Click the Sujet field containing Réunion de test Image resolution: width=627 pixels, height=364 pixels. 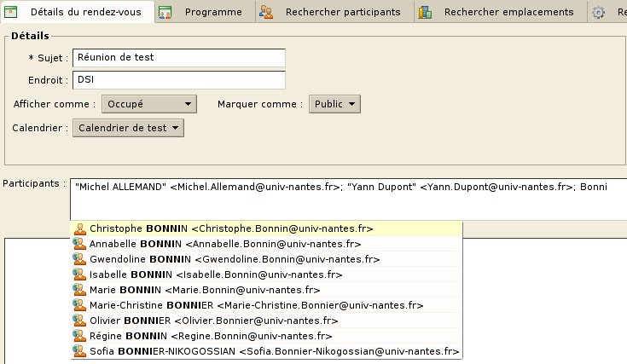click(178, 57)
